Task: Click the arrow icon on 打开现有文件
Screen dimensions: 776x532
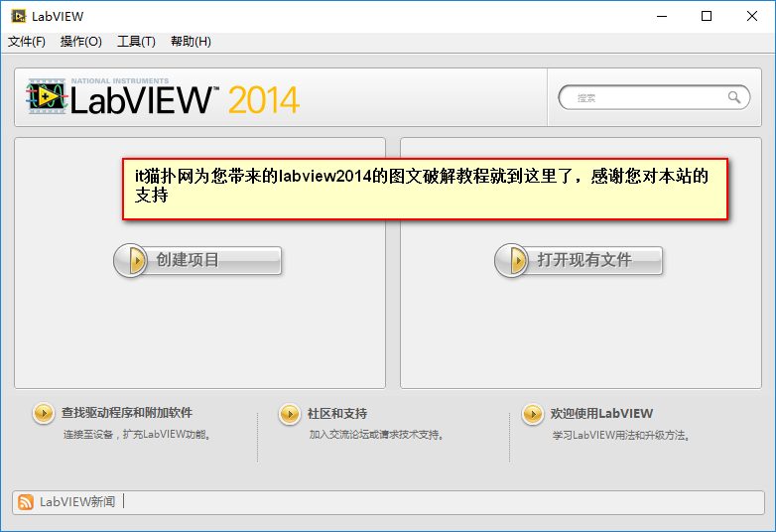Action: pos(512,260)
